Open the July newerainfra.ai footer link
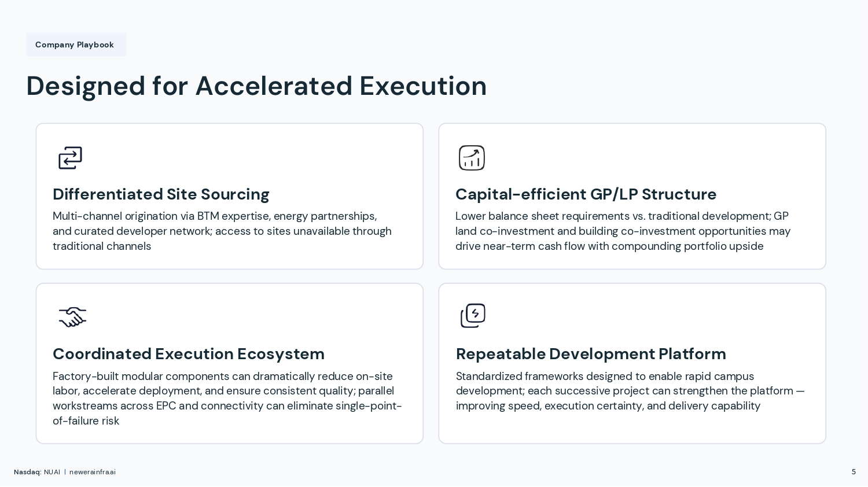This screenshot has width=868, height=487. tap(93, 473)
